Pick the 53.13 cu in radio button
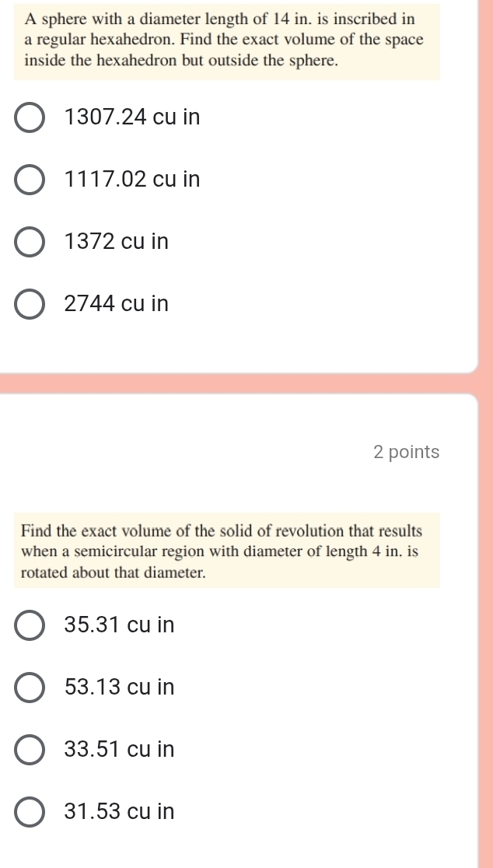The width and height of the screenshot is (493, 868). [30, 687]
